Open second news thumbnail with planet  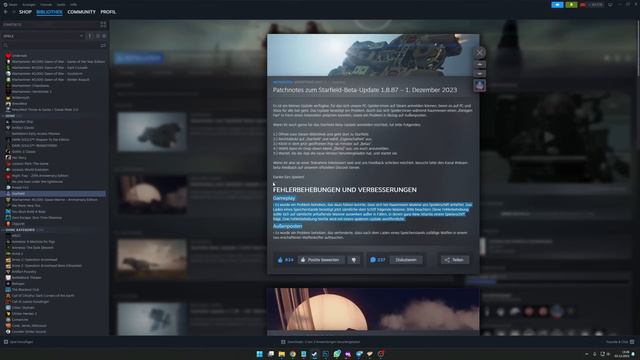coord(152,195)
